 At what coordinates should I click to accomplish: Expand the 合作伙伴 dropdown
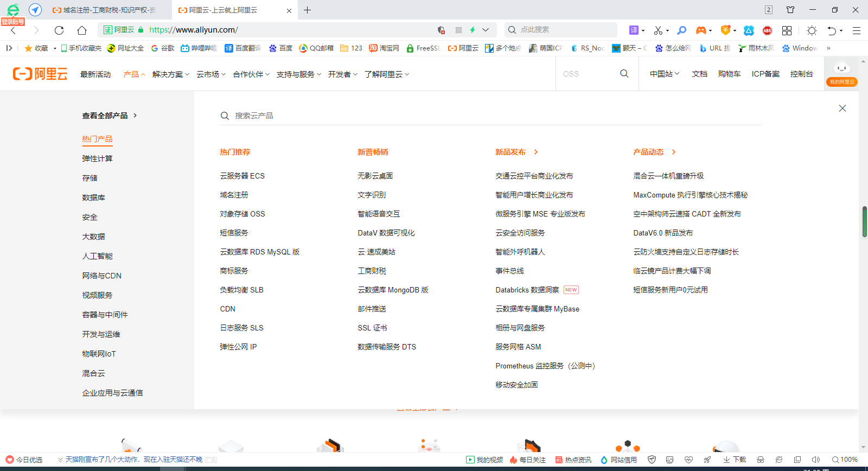251,74
